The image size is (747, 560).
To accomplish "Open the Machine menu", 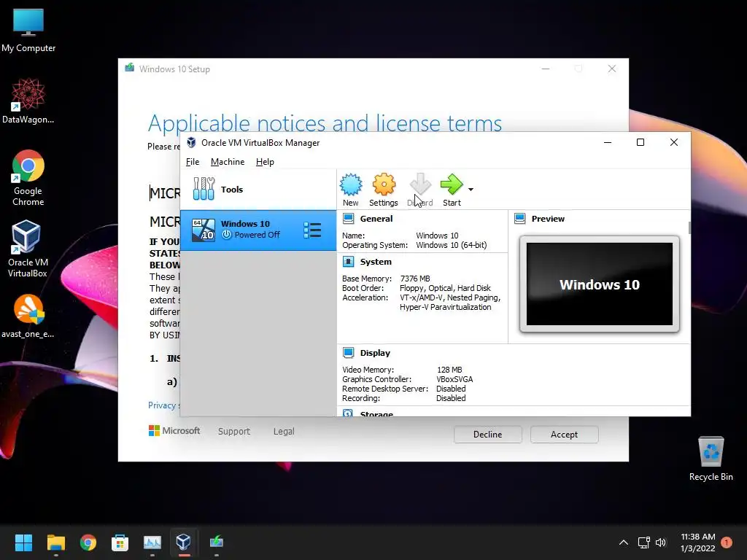I will point(228,162).
